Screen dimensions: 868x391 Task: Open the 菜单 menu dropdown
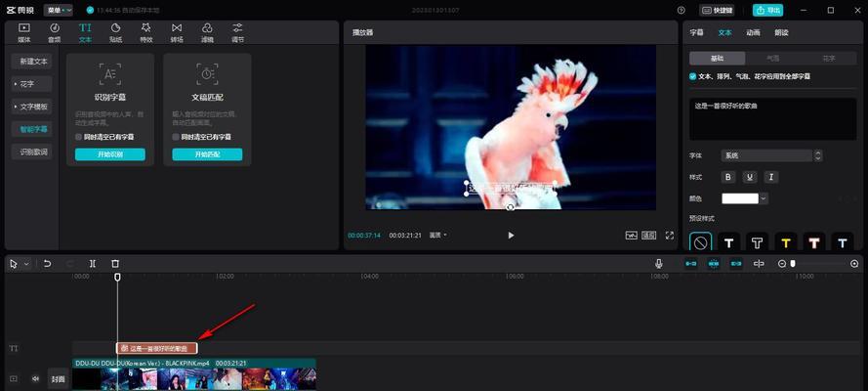(59, 10)
